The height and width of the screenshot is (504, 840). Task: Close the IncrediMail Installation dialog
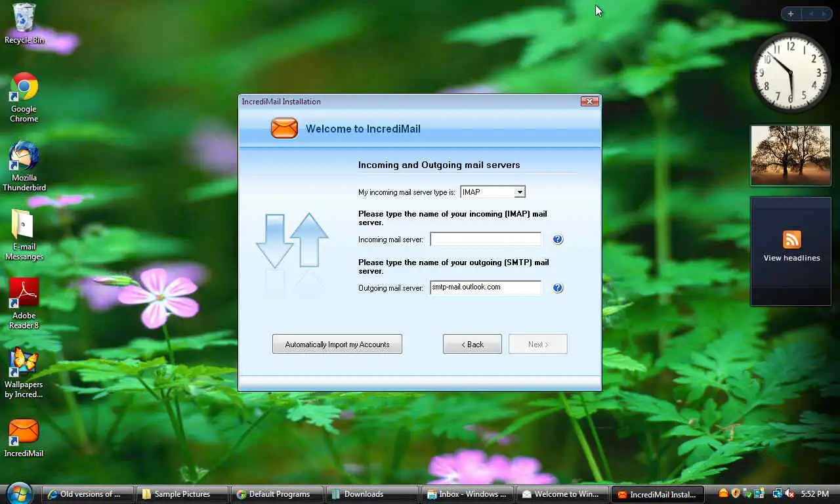[x=589, y=102]
